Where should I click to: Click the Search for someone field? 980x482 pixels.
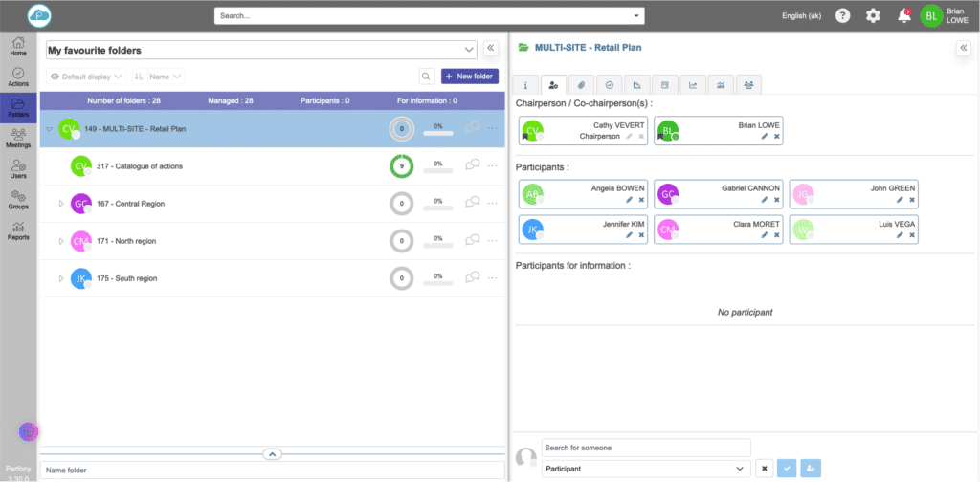(x=646, y=448)
